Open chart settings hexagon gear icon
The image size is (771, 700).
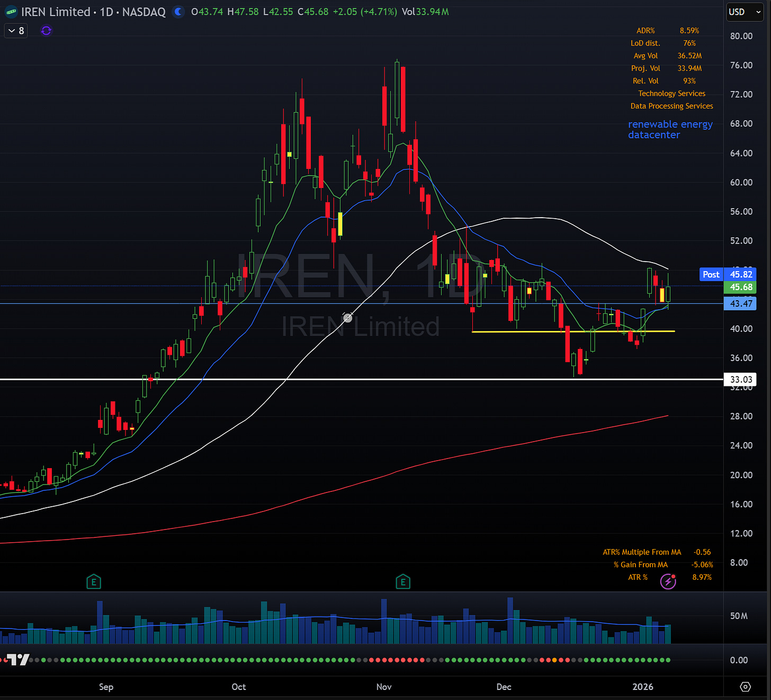[745, 687]
